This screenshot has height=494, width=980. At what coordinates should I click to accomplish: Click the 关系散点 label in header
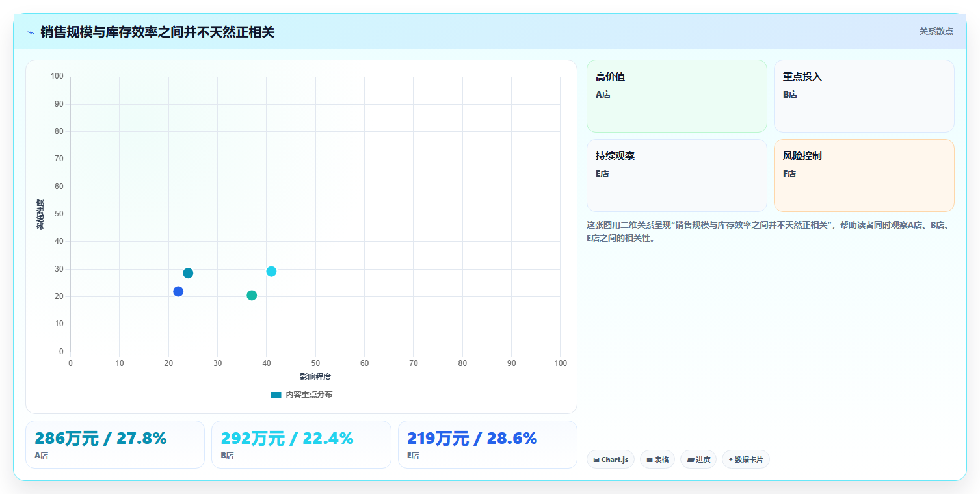coord(936,31)
